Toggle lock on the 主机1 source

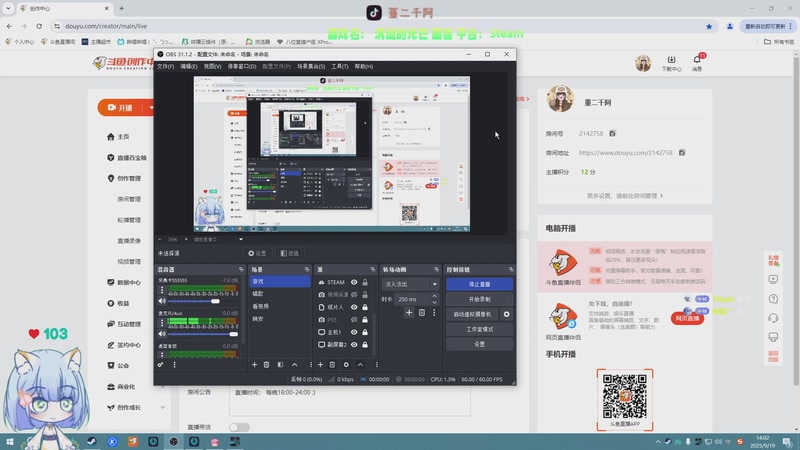(365, 332)
